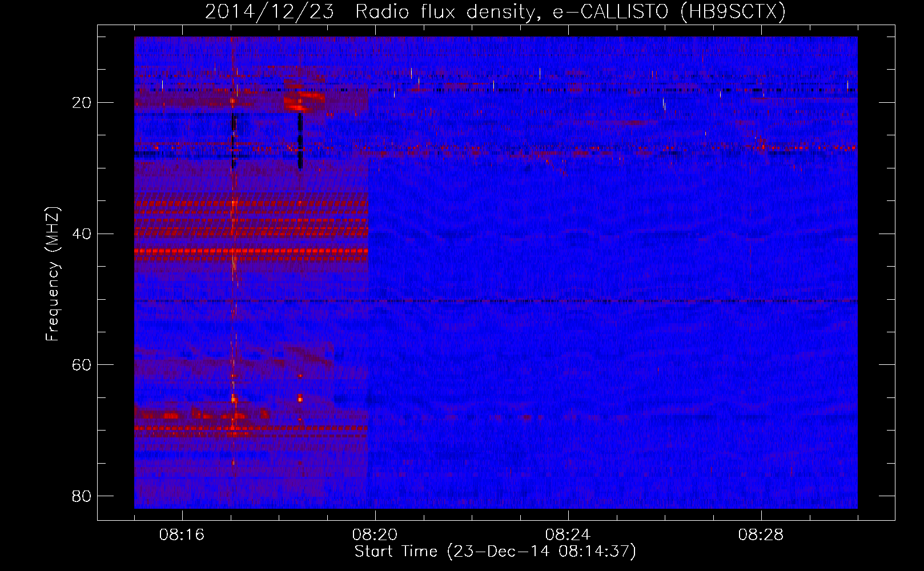The width and height of the screenshot is (924, 571).
Task: Click the 60 frequency axis label
Action: pyautogui.click(x=82, y=365)
